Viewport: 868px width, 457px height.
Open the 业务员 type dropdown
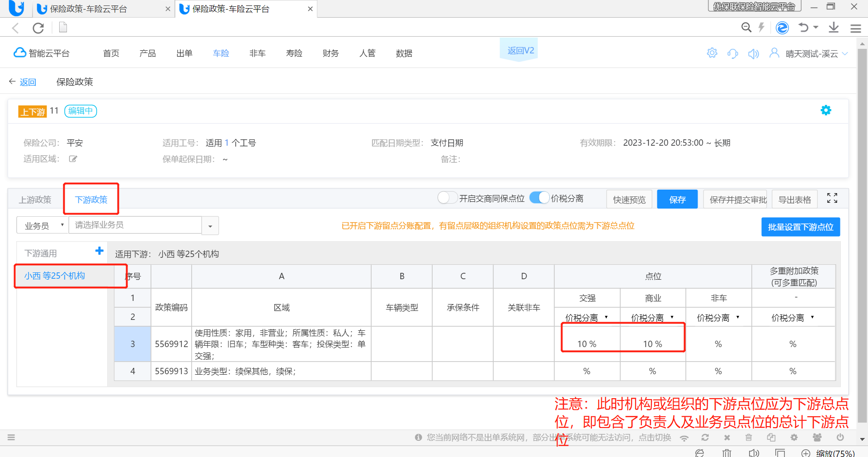[x=42, y=225]
